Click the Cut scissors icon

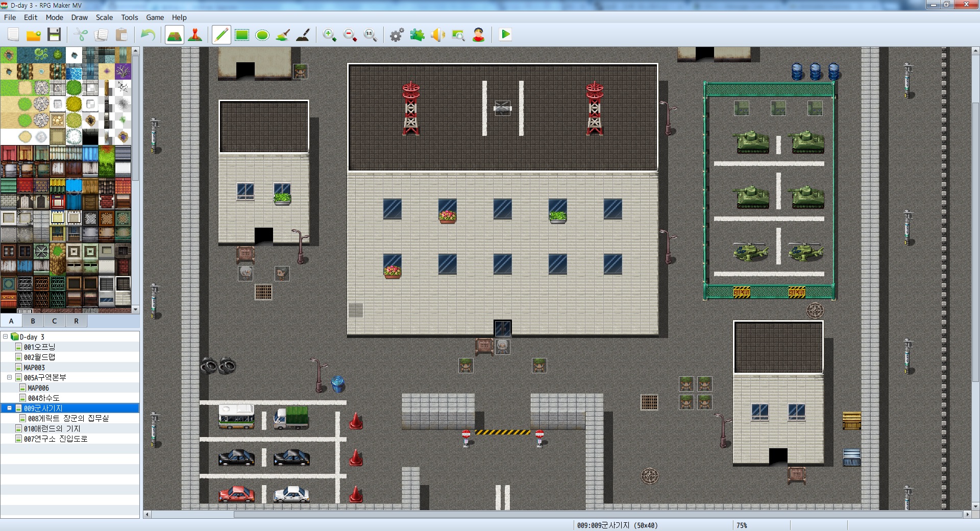coord(81,35)
